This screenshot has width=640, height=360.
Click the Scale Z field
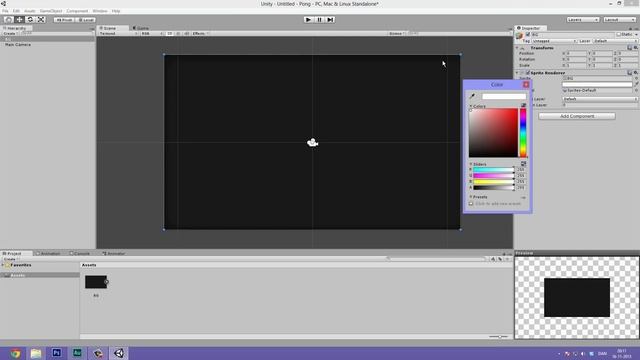[628, 65]
